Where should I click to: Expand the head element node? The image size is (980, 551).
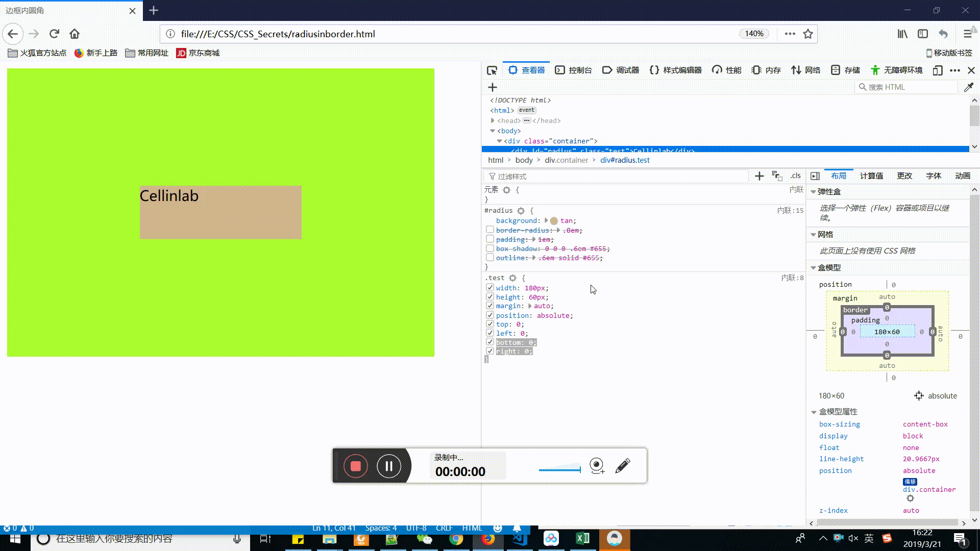493,121
